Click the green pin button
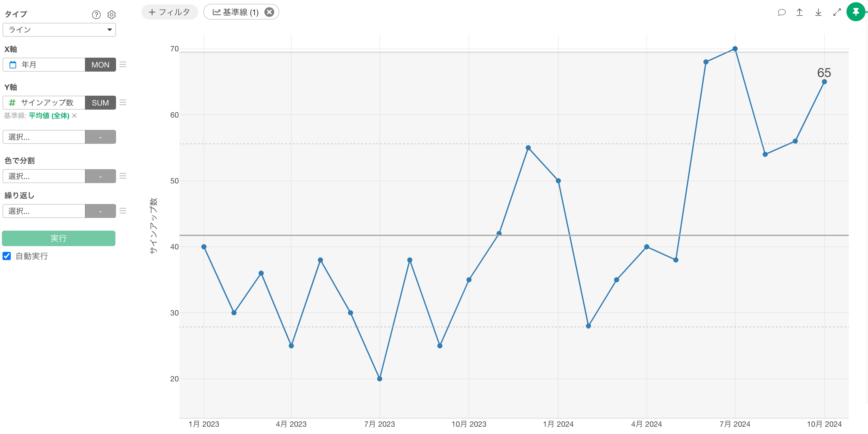The width and height of the screenshot is (868, 434). [x=856, y=12]
